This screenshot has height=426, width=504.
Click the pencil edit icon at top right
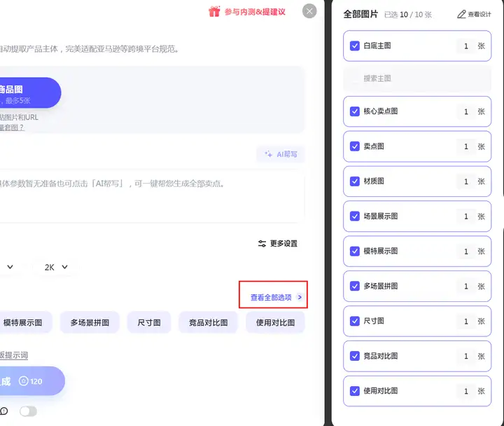coord(461,14)
